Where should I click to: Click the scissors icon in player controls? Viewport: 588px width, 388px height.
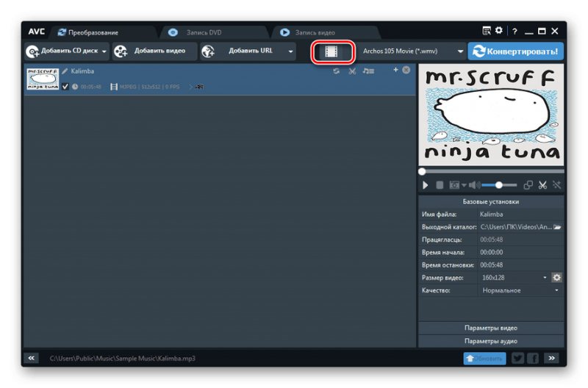point(542,185)
